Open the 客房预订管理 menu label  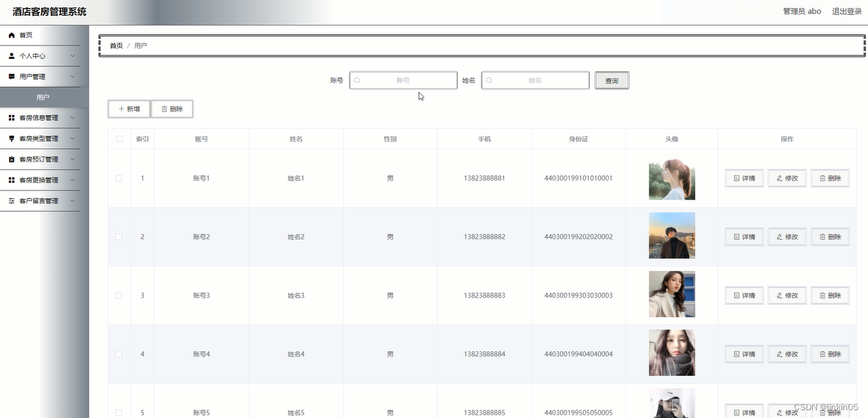click(39, 159)
